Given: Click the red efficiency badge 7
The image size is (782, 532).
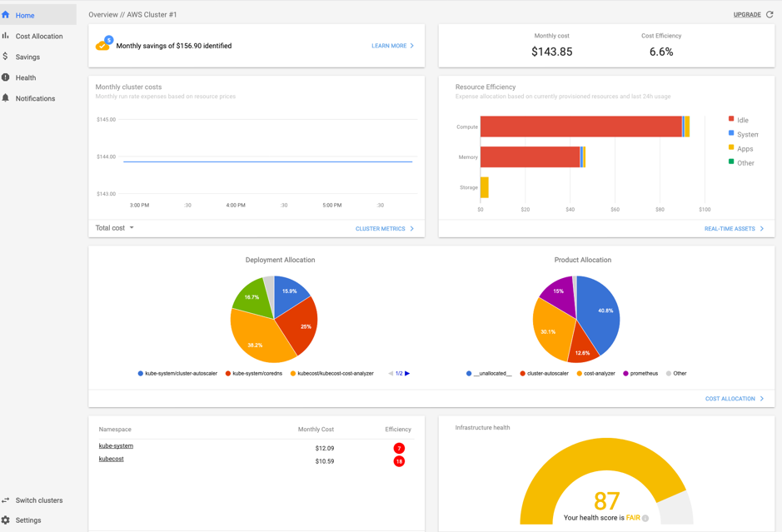Looking at the screenshot, I should [399, 448].
